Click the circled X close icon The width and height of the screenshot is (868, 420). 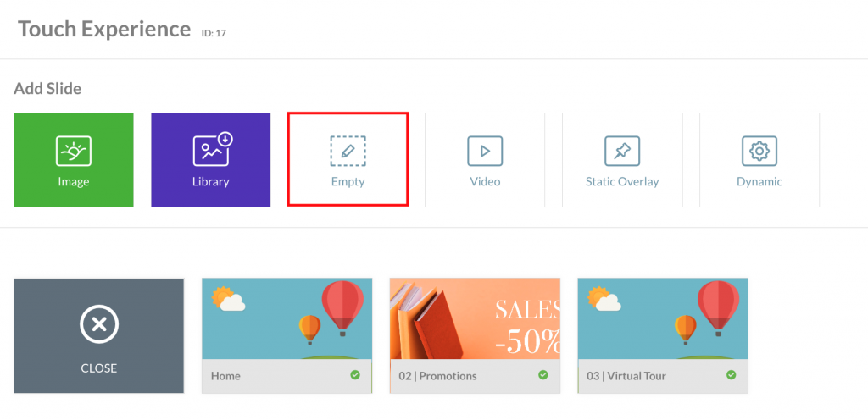click(99, 323)
